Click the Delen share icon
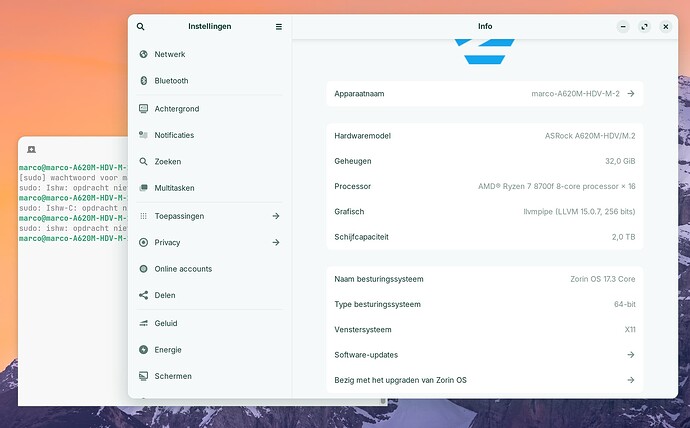Screen dimensions: 690x428 143,295
